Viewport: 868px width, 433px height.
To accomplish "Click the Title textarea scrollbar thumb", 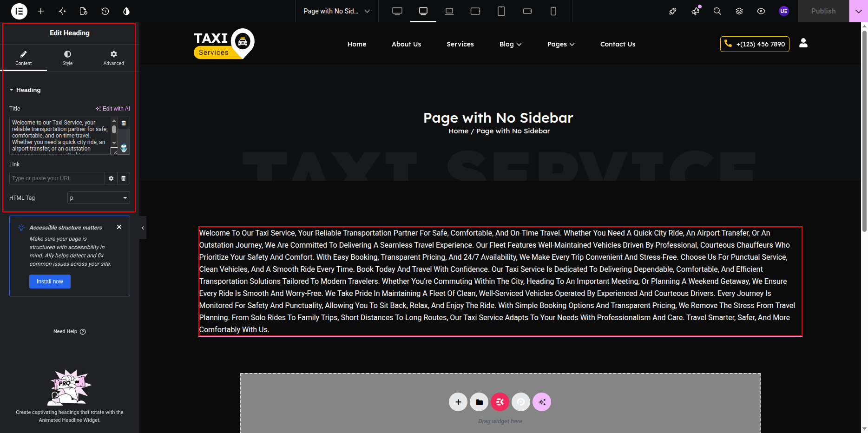I will pos(114,130).
